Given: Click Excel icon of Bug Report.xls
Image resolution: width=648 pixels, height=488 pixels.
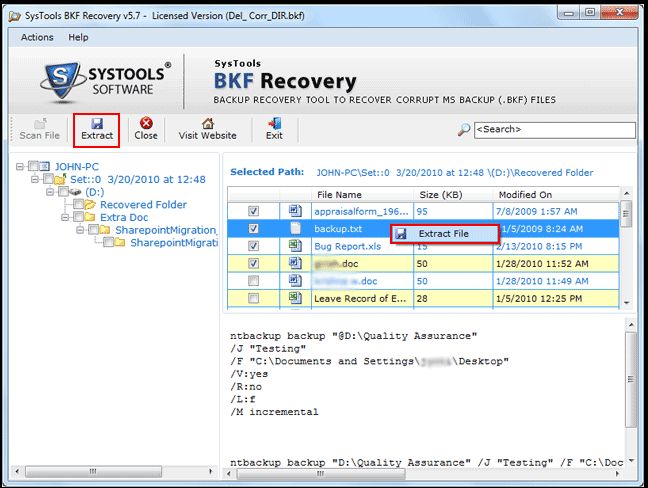Looking at the screenshot, I should click(x=295, y=245).
